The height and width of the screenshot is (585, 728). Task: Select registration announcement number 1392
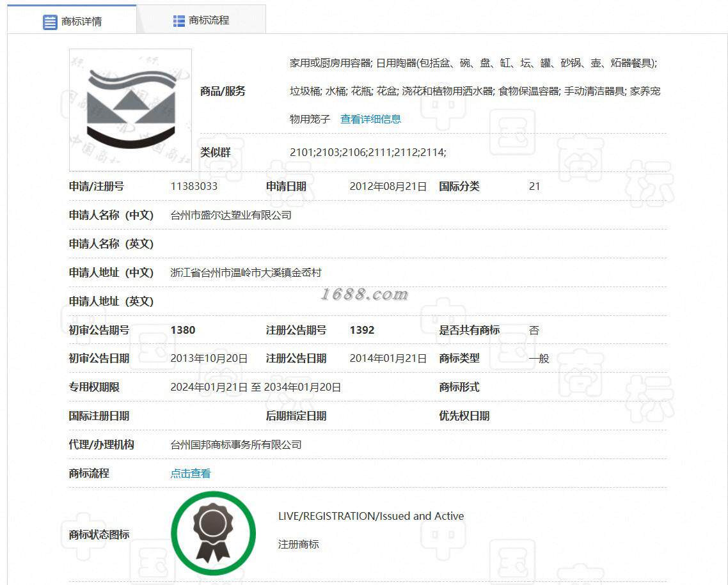pos(362,331)
